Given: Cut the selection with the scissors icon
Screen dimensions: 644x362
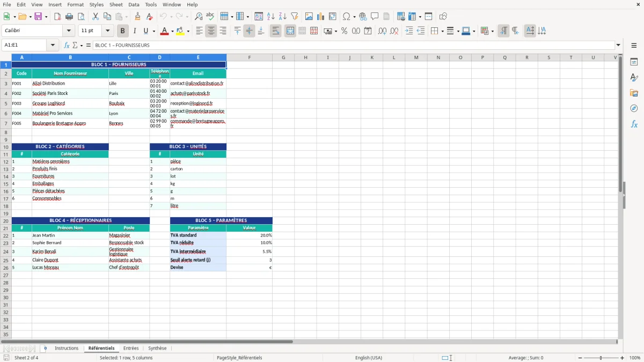Looking at the screenshot, I should [95, 17].
